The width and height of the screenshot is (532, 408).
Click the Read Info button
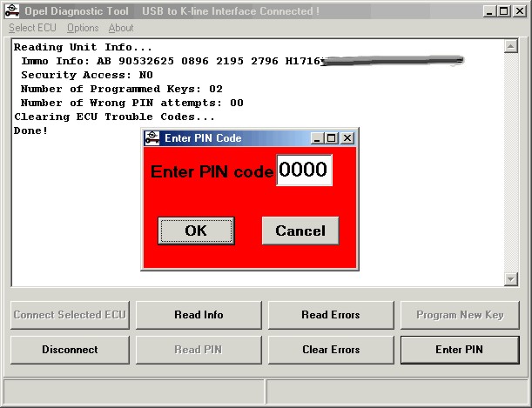tap(199, 315)
